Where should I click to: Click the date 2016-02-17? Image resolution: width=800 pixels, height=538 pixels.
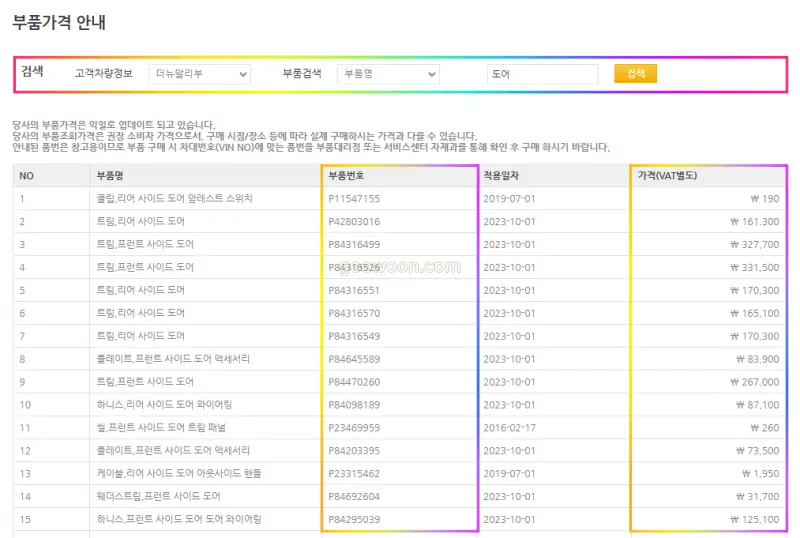click(x=509, y=428)
